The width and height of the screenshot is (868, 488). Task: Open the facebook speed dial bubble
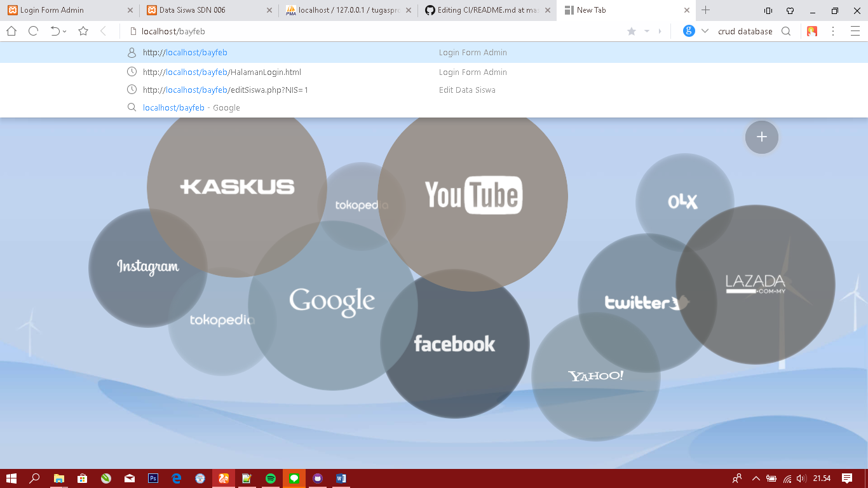(x=455, y=344)
